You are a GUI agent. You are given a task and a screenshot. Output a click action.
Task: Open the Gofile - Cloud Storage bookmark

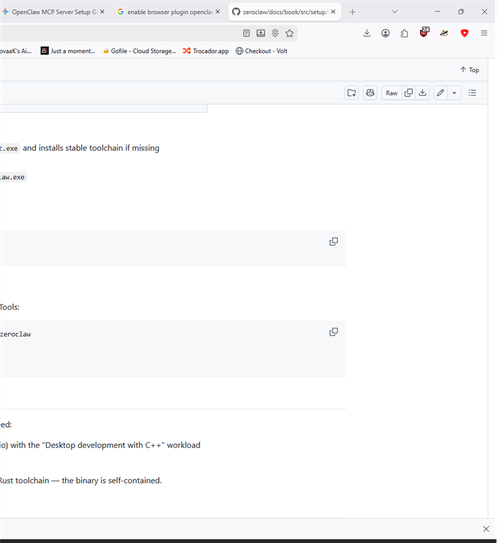tap(140, 51)
